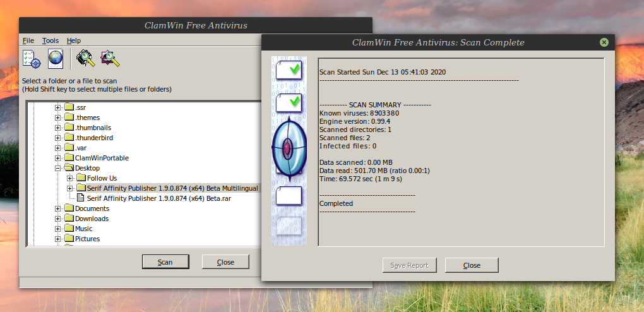
Task: Open the Preferences toolbar icon
Action: click(32, 59)
